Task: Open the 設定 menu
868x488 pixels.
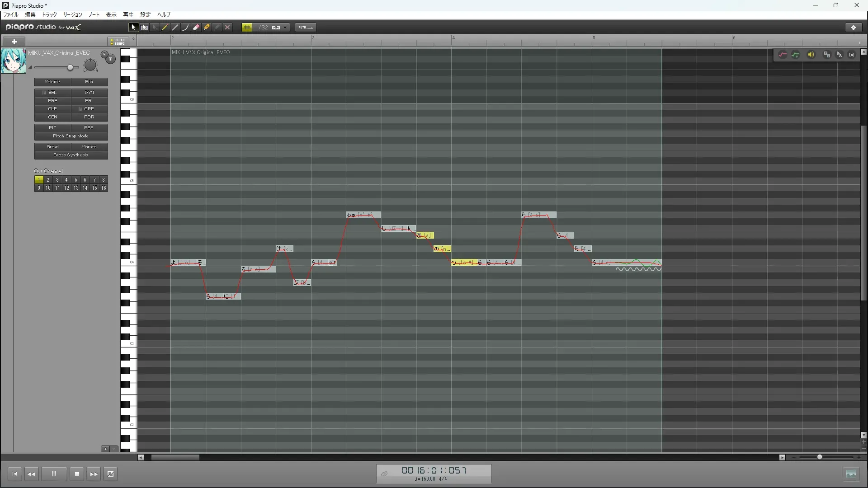Action: click(145, 15)
